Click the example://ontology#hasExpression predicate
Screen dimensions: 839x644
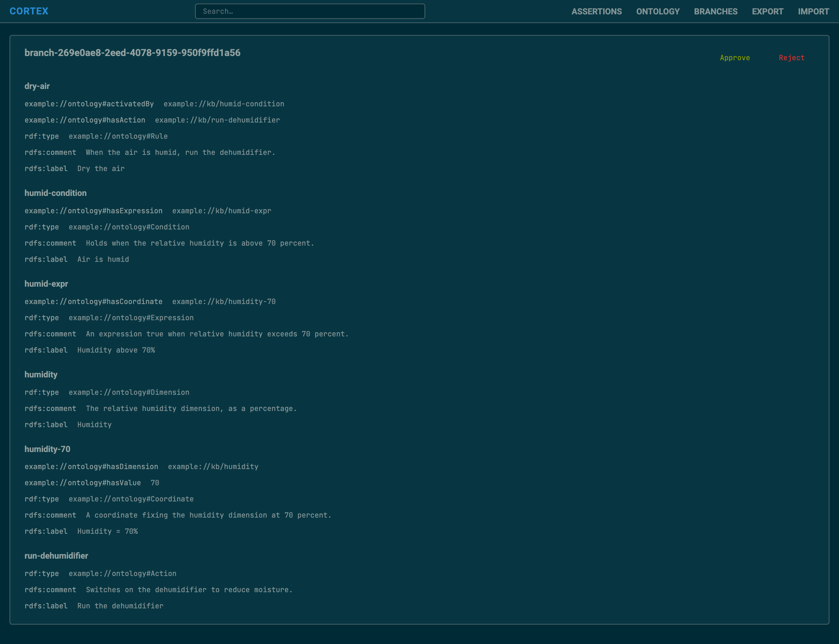[x=93, y=211]
